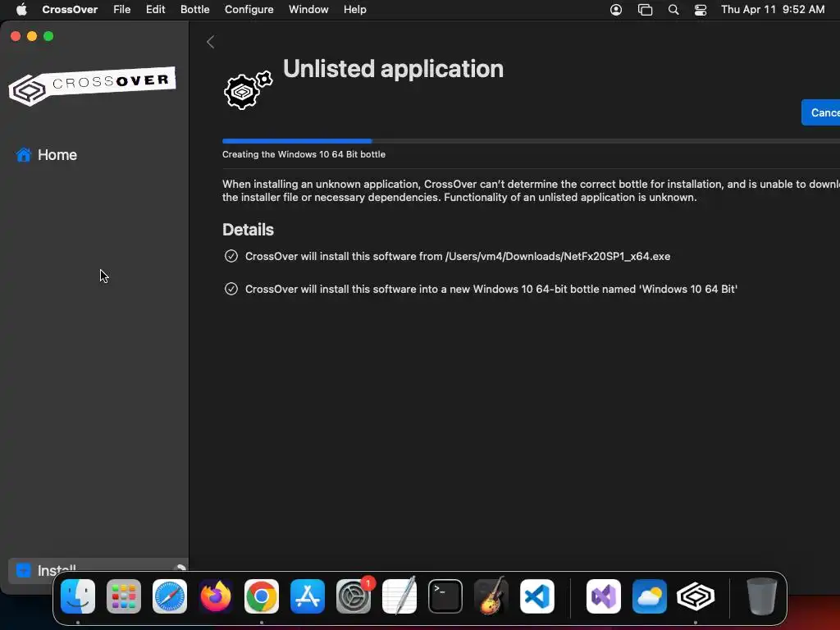Viewport: 840px width, 630px height.
Task: Zoom the CrossOver window with the green button
Action: tap(48, 36)
